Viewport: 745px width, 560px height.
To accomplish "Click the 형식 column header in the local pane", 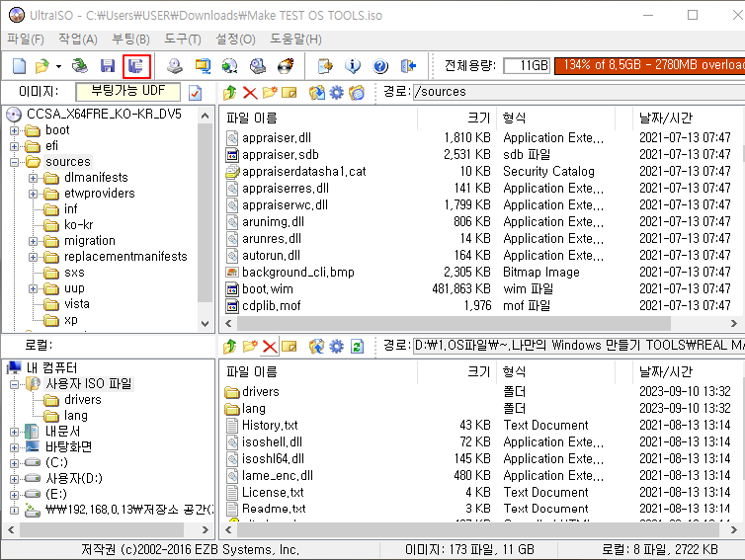I will [x=555, y=371].
